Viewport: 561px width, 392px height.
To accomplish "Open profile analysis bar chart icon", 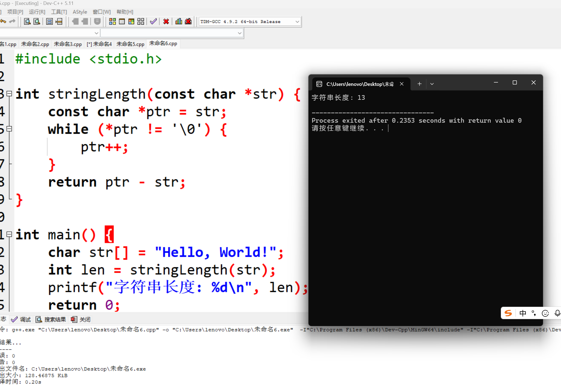I will 179,22.
